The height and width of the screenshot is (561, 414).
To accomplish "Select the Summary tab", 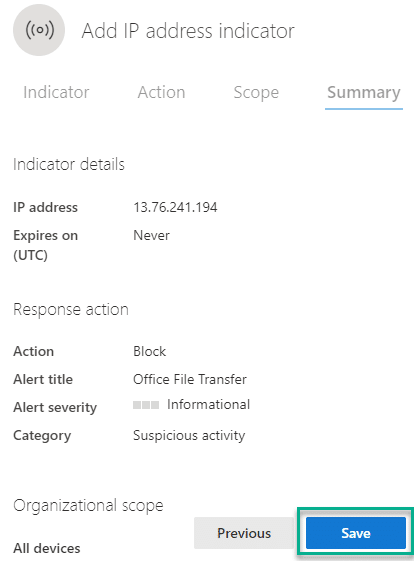I will click(x=364, y=93).
